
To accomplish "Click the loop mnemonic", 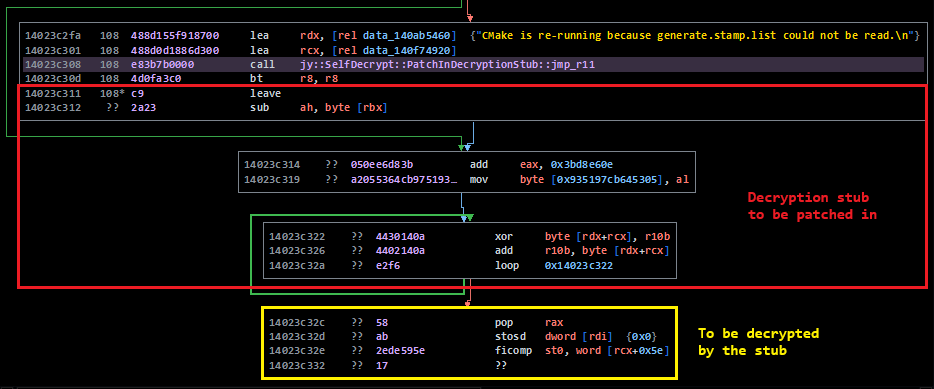I will coord(507,266).
